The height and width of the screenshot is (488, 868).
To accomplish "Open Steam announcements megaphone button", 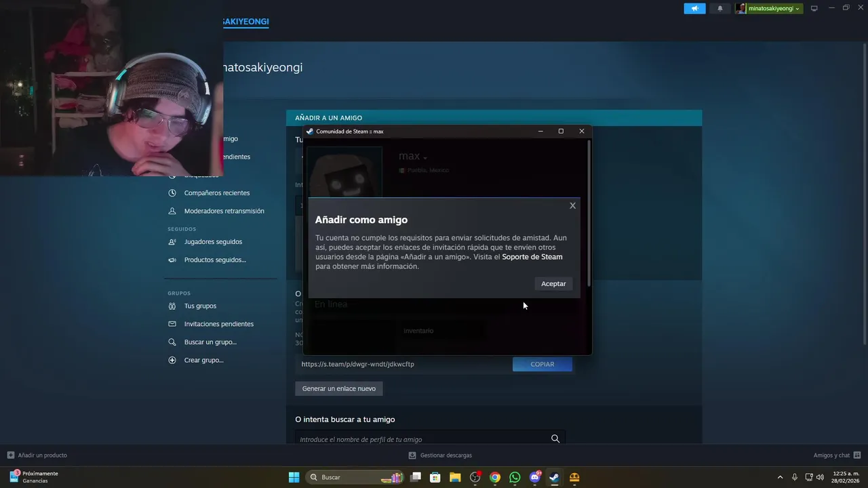I will [694, 8].
